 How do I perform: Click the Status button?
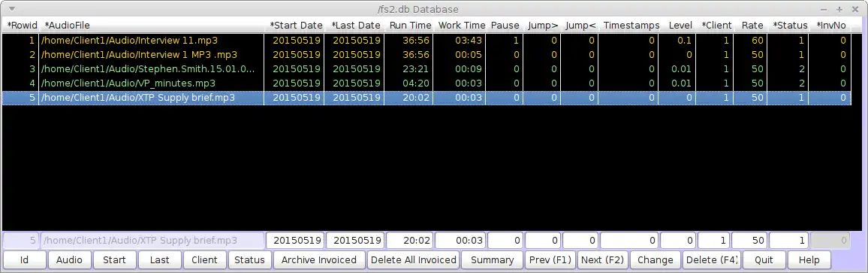pos(249,259)
